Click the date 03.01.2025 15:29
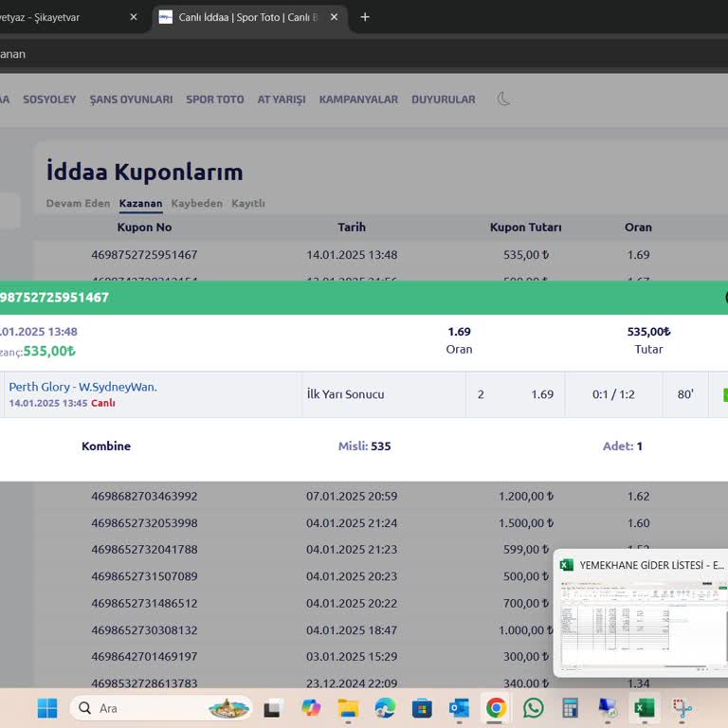This screenshot has width=728, height=728. pyautogui.click(x=352, y=657)
